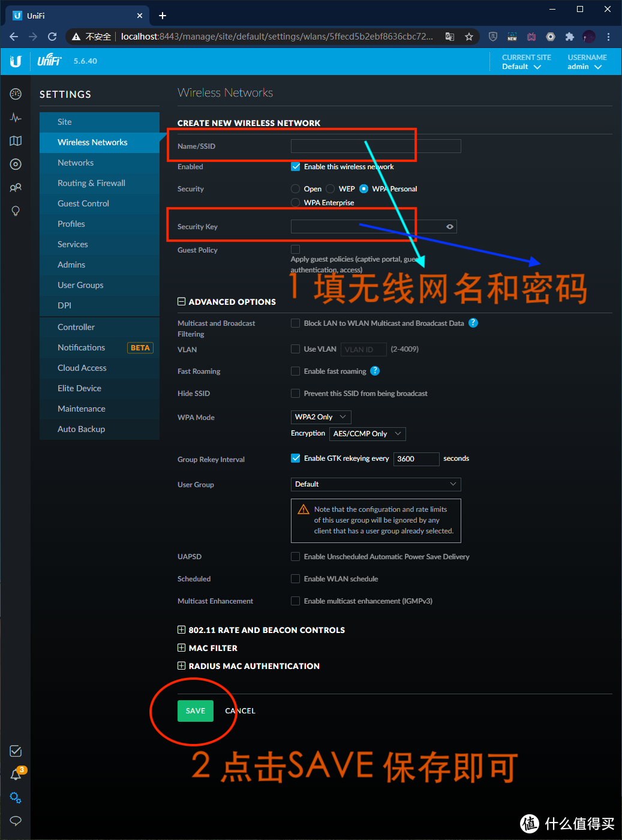This screenshot has width=622, height=840.
Task: Click the not-secure warning icon
Action: point(76,37)
